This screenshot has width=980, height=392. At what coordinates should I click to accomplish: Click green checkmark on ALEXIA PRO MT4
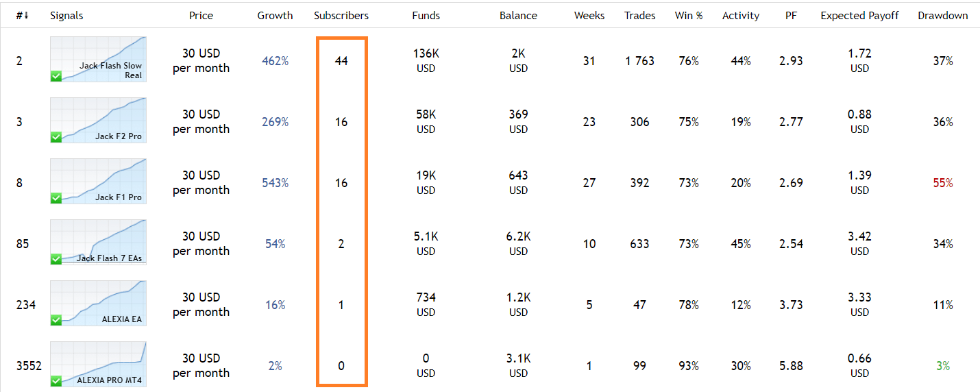[56, 381]
